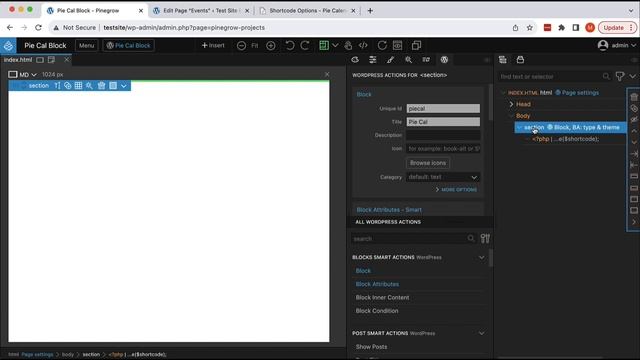Collapse Blocks Smart Actions group
640x360 pixels.
tap(482, 258)
